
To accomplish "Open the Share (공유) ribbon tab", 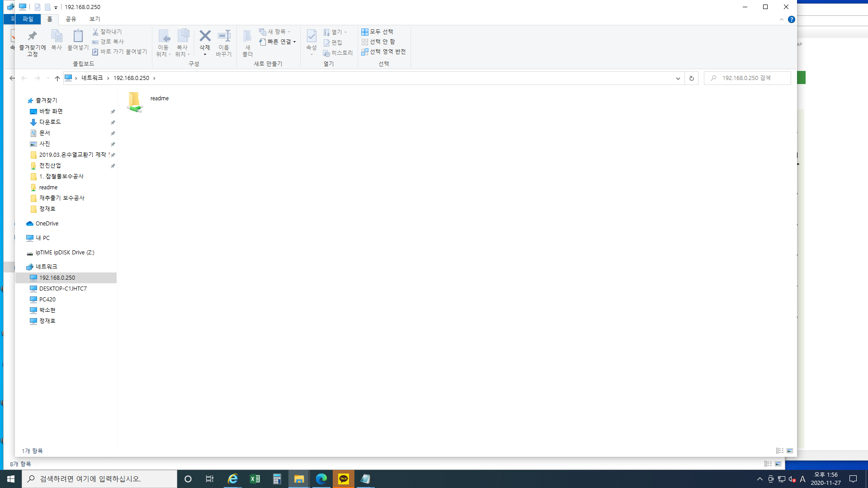I will tap(71, 19).
